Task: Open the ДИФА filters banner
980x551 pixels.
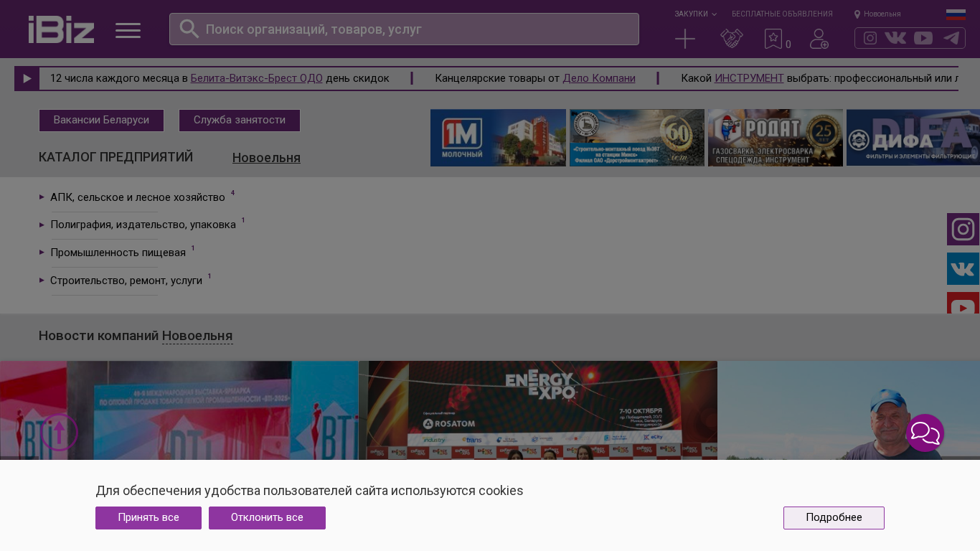Action: [x=913, y=138]
